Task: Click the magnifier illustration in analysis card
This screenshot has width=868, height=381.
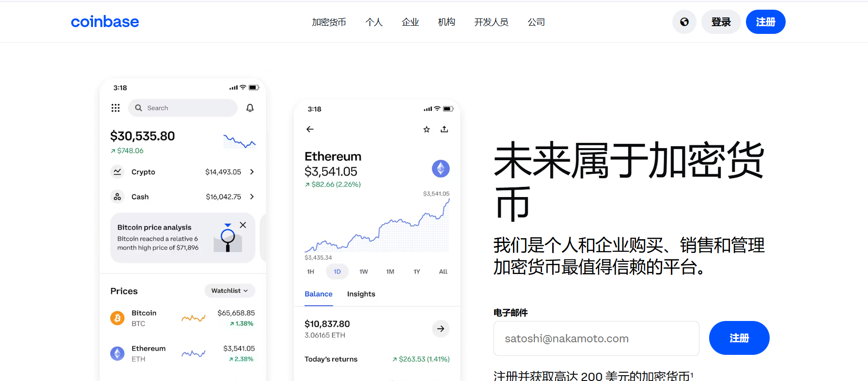Action: [x=228, y=239]
